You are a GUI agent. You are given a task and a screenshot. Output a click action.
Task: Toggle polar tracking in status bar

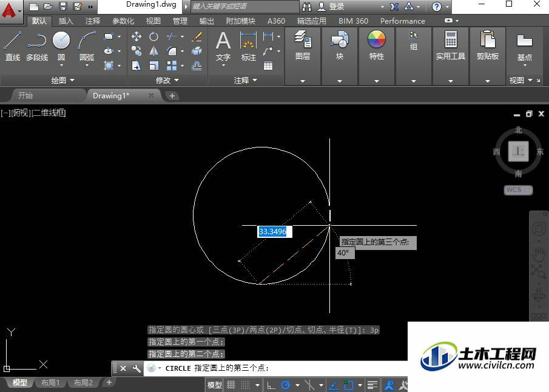coord(286,385)
